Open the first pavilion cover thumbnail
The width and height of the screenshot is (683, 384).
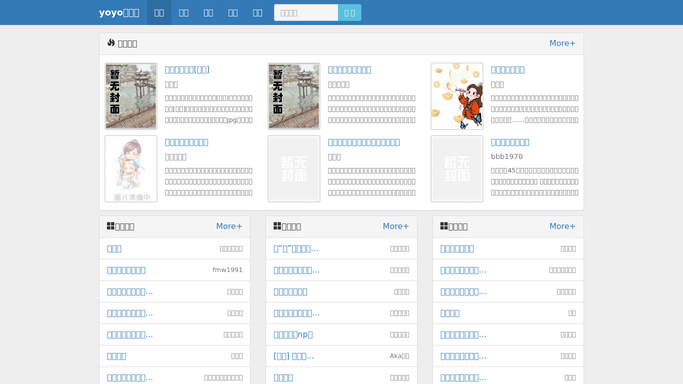[x=131, y=96]
